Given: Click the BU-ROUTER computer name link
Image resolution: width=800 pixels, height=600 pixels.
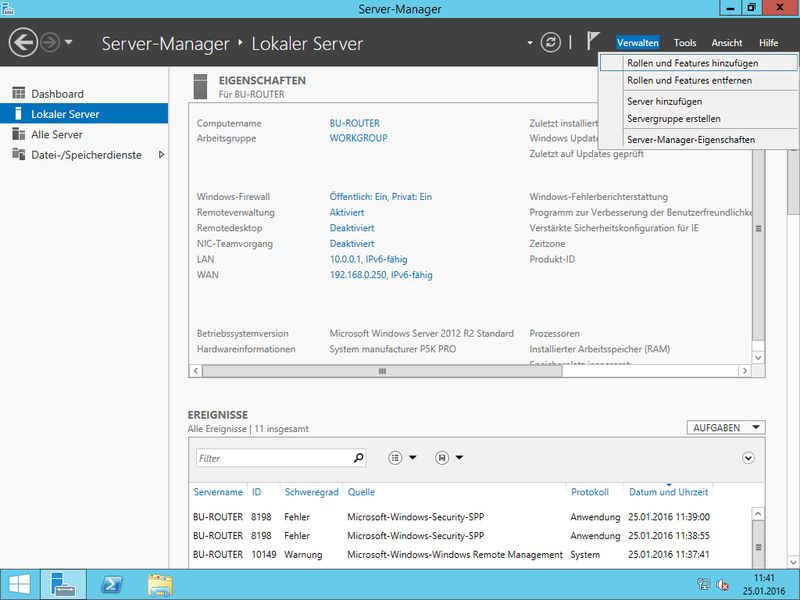Looking at the screenshot, I should pyautogui.click(x=355, y=123).
